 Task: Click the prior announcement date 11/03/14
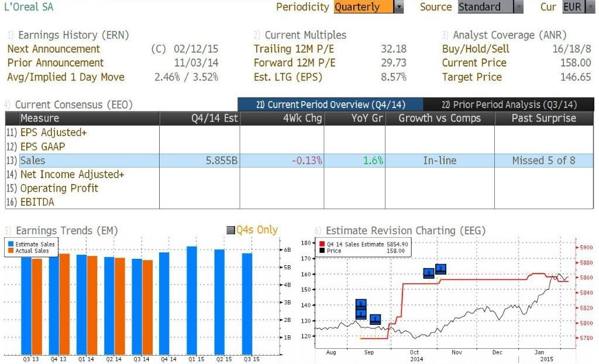(196, 63)
